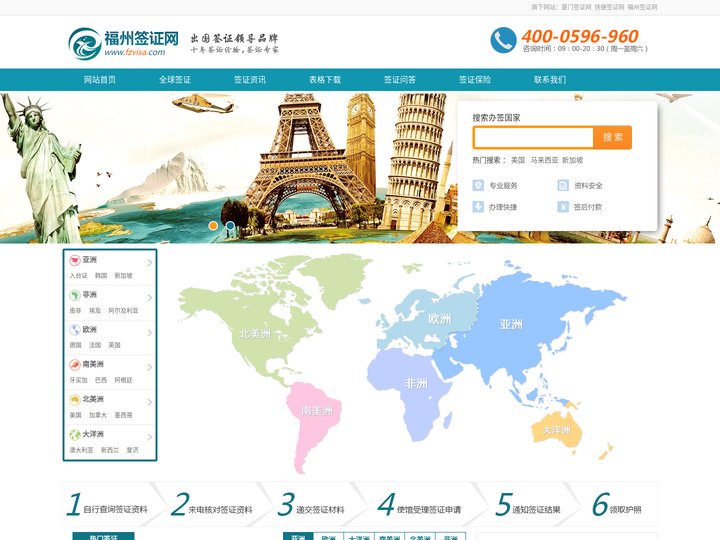
Task: Open the 表格下载 nav item
Action: pyautogui.click(x=325, y=79)
